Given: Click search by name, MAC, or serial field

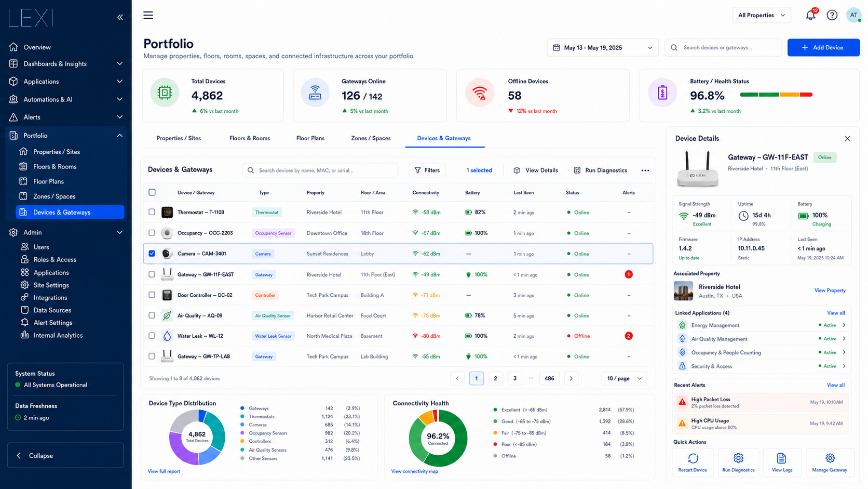Looking at the screenshot, I should click(x=320, y=170).
